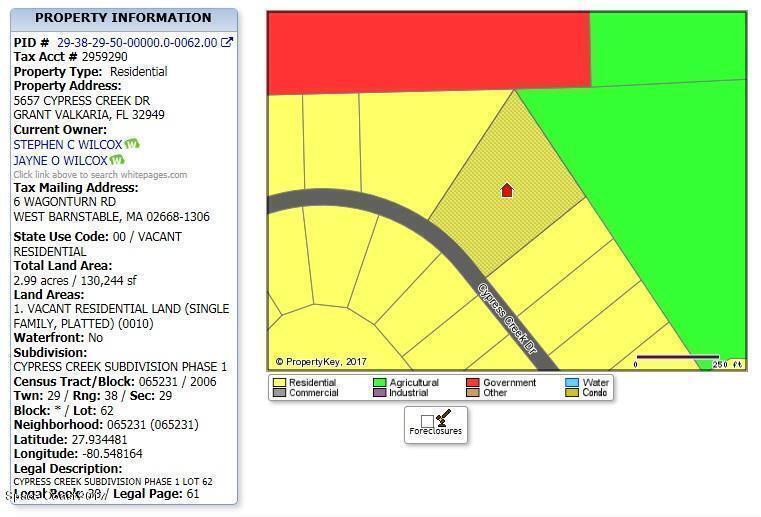Click the Water blue legend swatch

click(x=571, y=382)
